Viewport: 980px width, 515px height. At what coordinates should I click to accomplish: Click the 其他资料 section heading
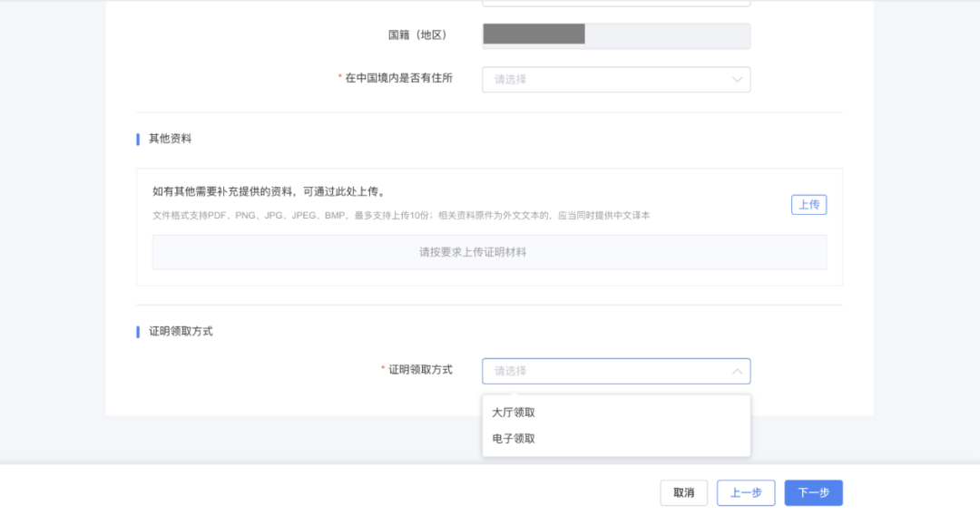[170, 139]
